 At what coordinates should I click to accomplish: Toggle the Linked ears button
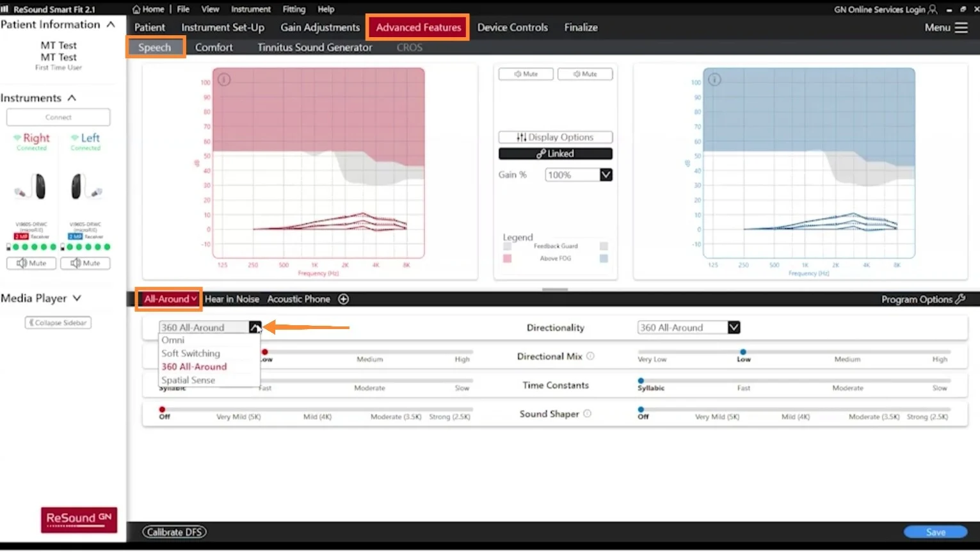tap(555, 154)
